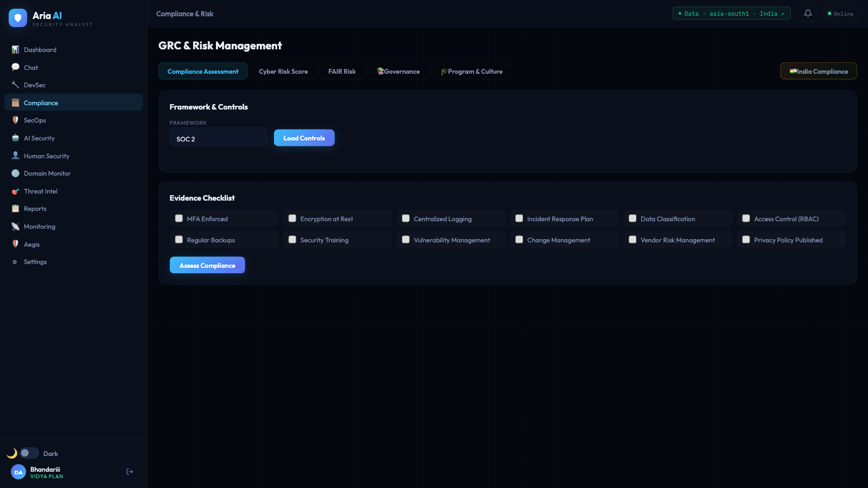This screenshot has width=868, height=488.
Task: Click the Human Security person icon
Action: pos(15,156)
